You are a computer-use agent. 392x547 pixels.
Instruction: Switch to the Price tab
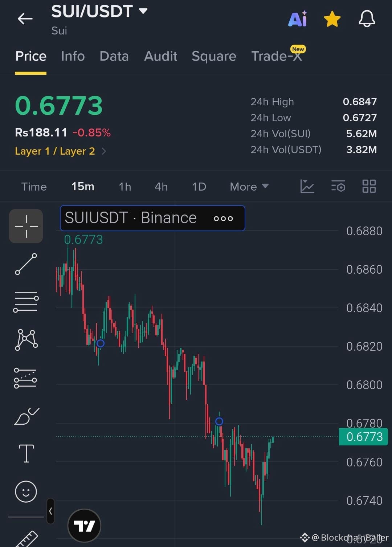coord(31,56)
